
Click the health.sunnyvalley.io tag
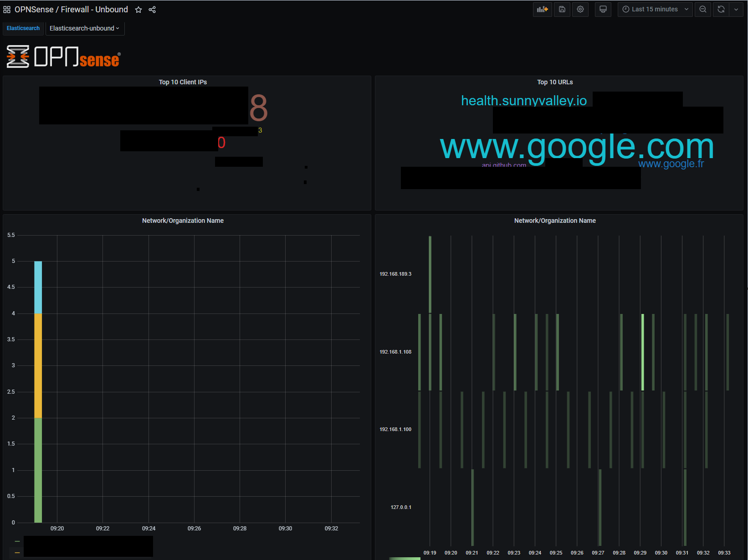click(x=524, y=100)
